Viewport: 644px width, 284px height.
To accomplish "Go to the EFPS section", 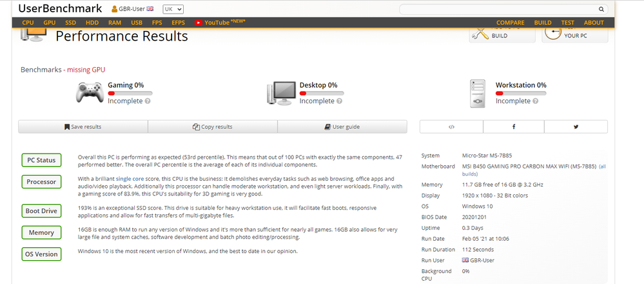I will tap(179, 23).
